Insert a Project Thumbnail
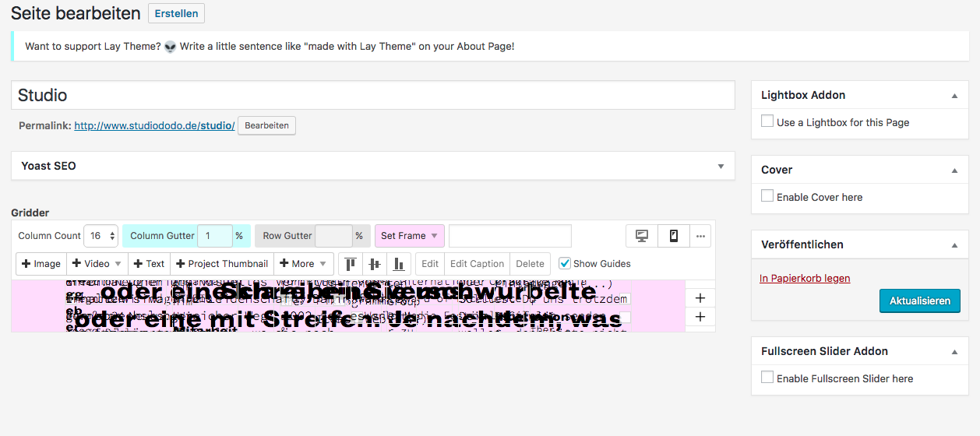Viewport: 980px width, 436px height. click(x=222, y=264)
